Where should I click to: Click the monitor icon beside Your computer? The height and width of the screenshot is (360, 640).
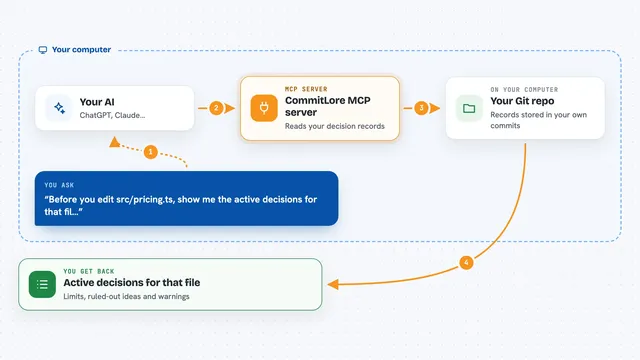point(43,50)
